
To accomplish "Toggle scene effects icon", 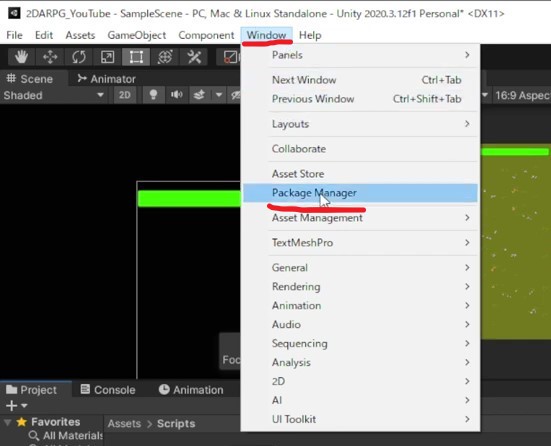I will tap(199, 95).
